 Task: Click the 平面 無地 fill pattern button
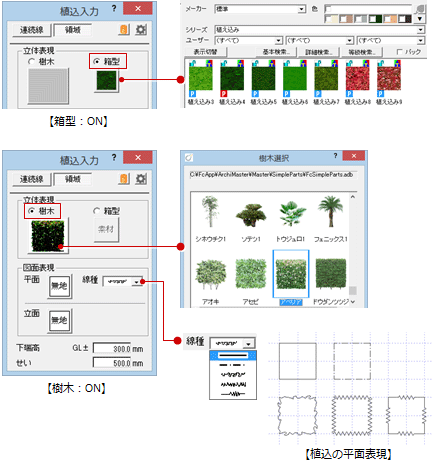point(60,286)
